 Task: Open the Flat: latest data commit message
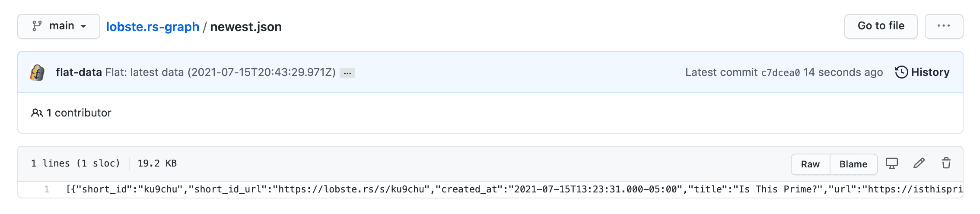pyautogui.click(x=220, y=72)
